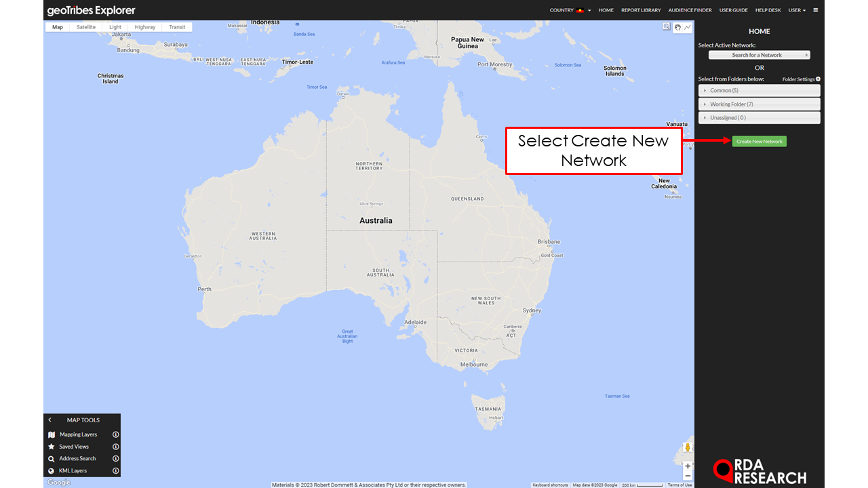The image size is (868, 488).
Task: Click the 200 km map scale control
Action: [642, 485]
